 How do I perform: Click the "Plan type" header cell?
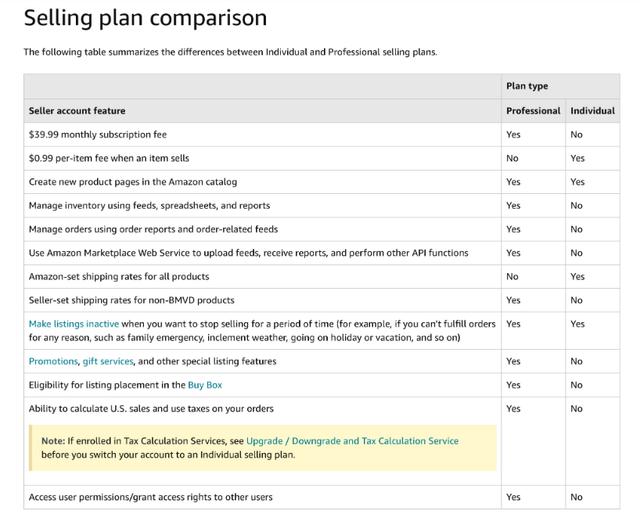(x=527, y=86)
